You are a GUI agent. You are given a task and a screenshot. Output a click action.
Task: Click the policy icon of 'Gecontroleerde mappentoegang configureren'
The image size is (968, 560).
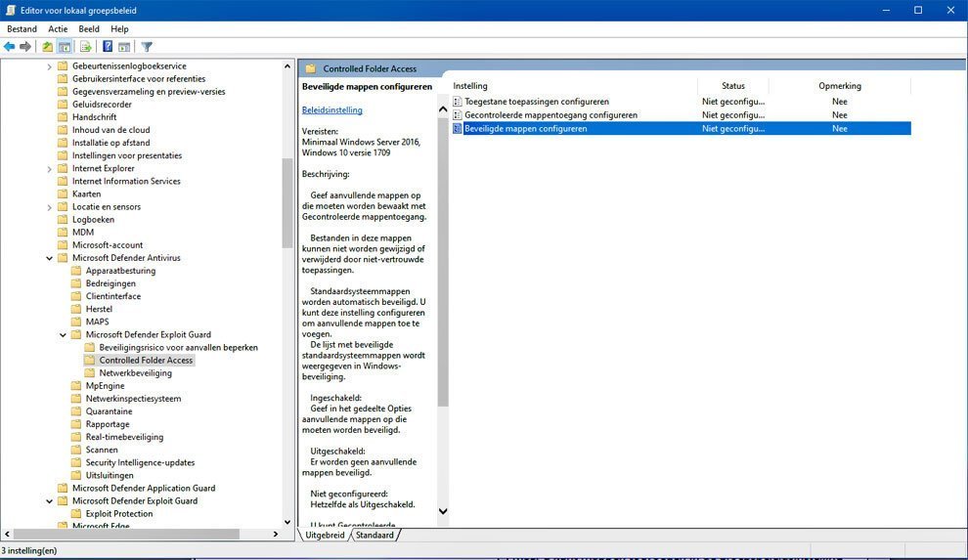point(458,115)
